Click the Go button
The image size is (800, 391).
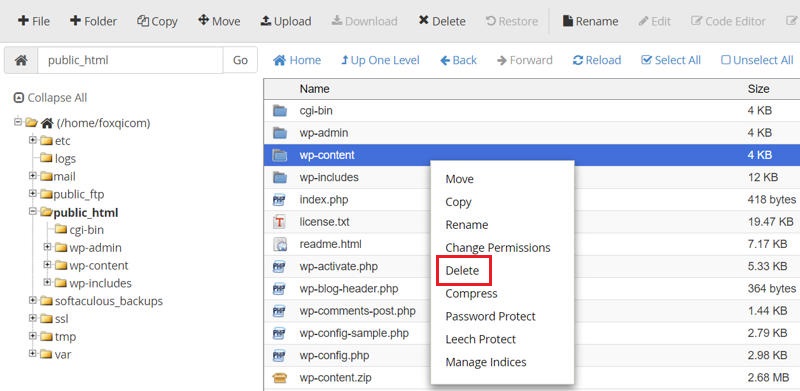240,60
